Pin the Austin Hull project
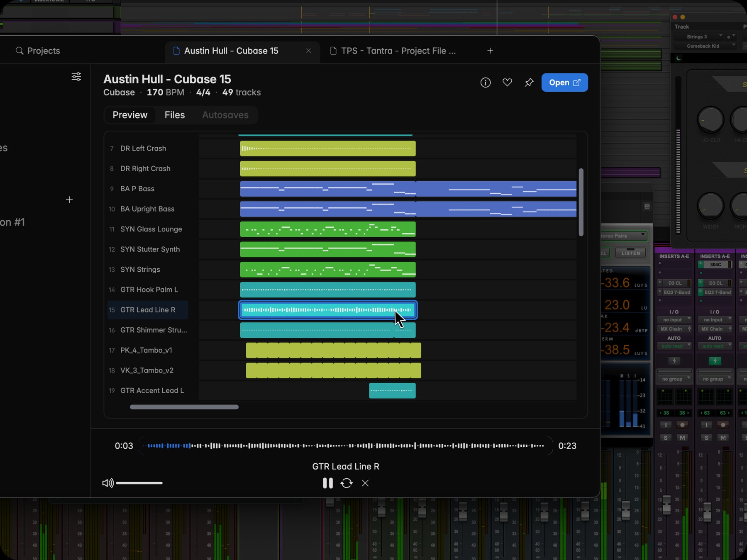The image size is (747, 560). (529, 83)
